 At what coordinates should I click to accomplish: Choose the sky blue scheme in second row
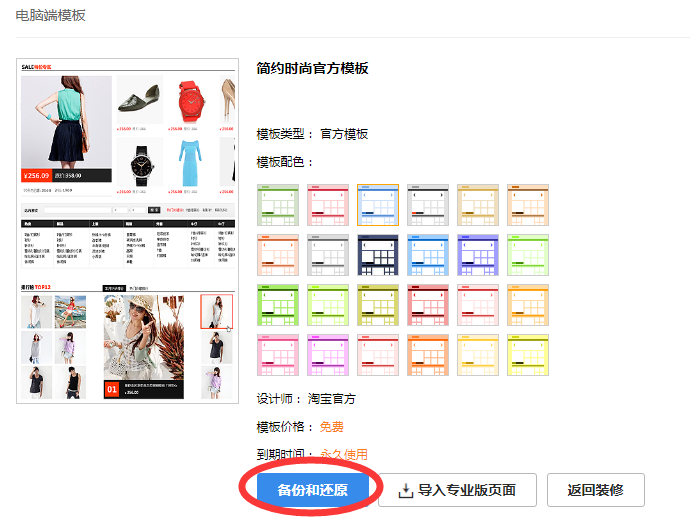428,255
